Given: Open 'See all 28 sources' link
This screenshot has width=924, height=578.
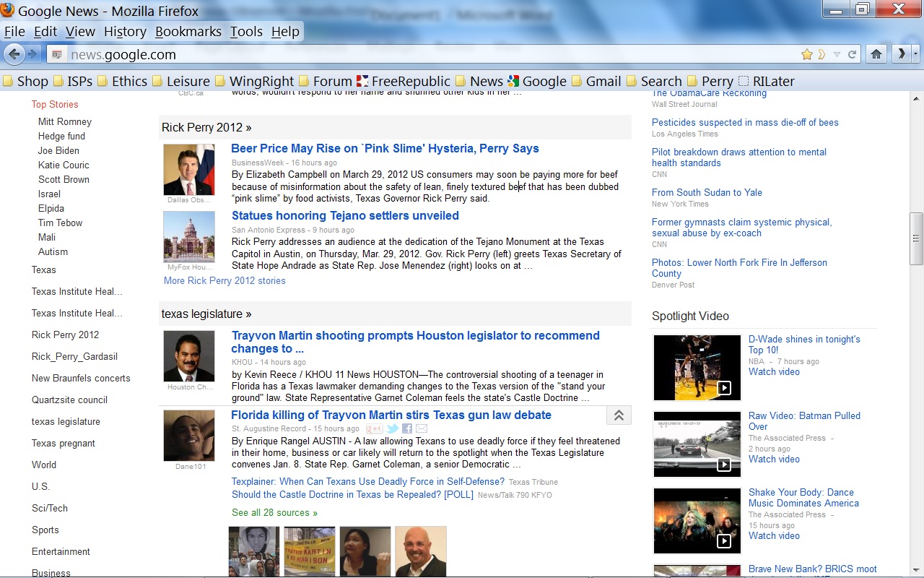Looking at the screenshot, I should (x=274, y=513).
